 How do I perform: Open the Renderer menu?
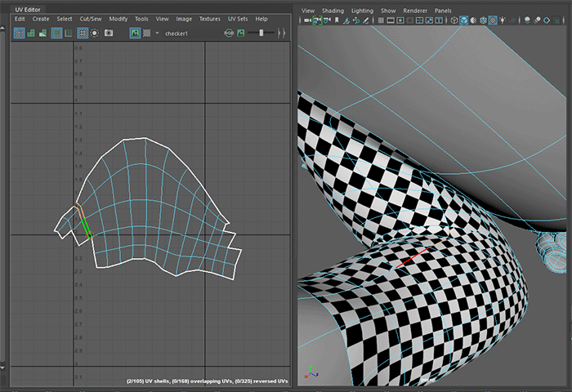point(415,11)
